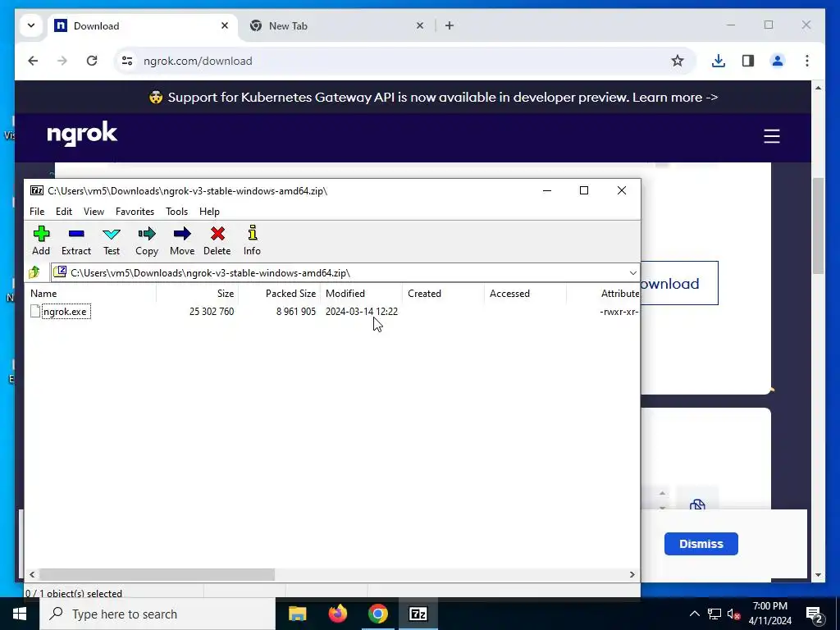Sort by the Size column header
The image size is (840, 630).
coord(198,294)
